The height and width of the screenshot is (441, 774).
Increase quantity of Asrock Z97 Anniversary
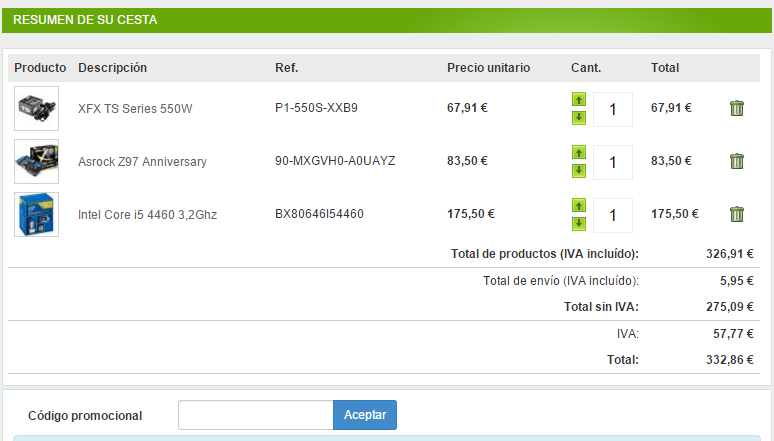coord(579,152)
